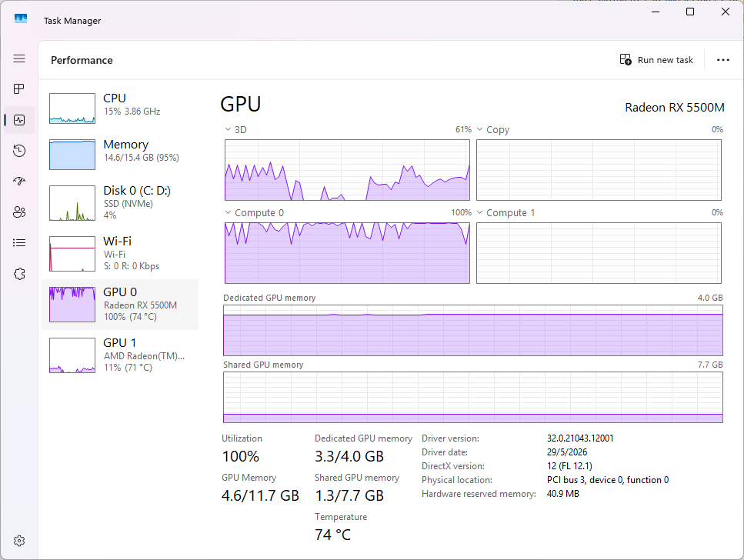This screenshot has height=560, width=744.
Task: Click the GPU 1 mini graph thumbnail
Action: (x=72, y=355)
